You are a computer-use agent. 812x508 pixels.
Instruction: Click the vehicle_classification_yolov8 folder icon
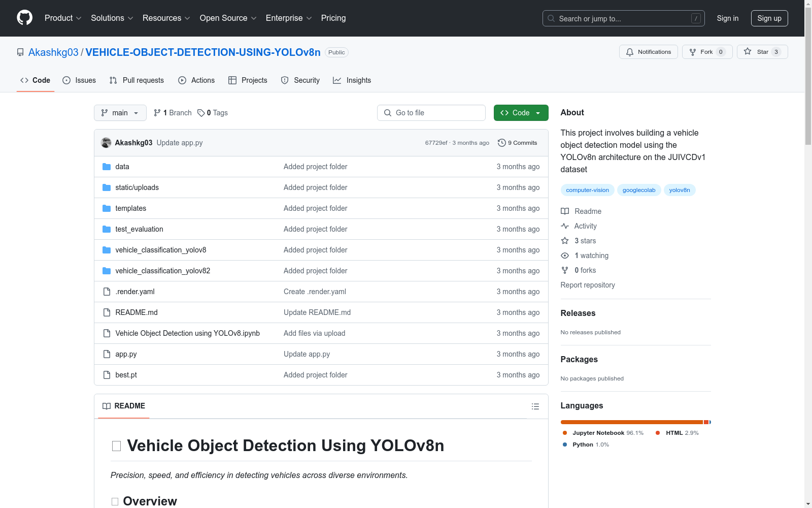coord(107,250)
